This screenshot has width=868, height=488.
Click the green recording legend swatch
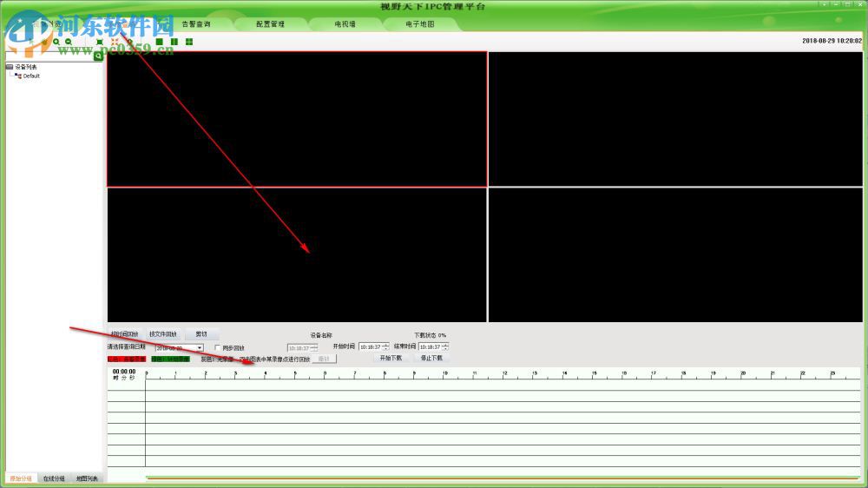click(x=170, y=359)
